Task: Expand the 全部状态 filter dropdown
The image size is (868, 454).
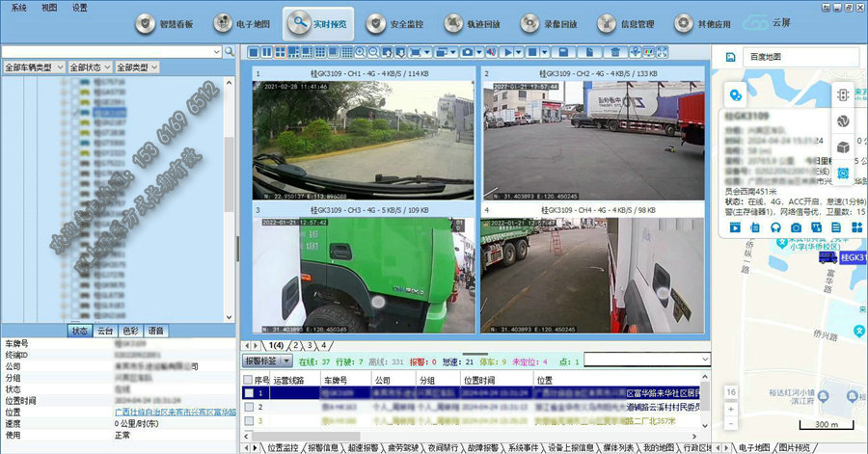Action: tap(90, 67)
